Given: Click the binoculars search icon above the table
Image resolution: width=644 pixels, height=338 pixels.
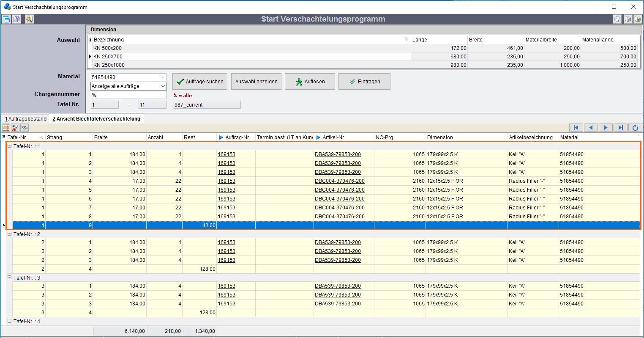Looking at the screenshot, I should tap(25, 127).
